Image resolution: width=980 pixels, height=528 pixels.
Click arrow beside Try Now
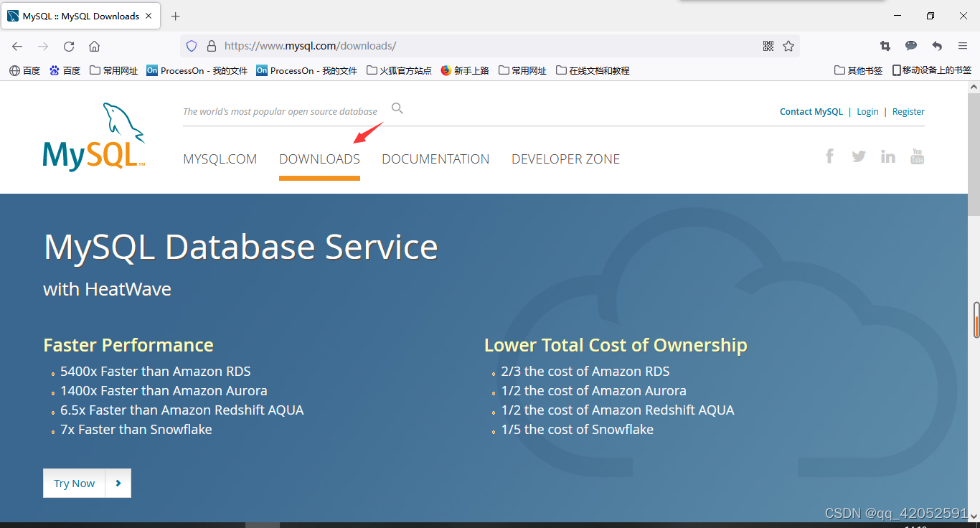point(118,484)
